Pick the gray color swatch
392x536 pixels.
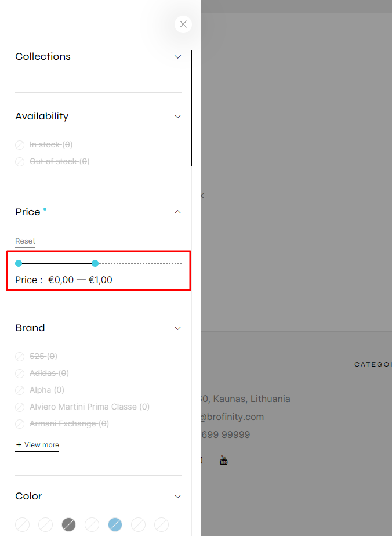point(68,525)
